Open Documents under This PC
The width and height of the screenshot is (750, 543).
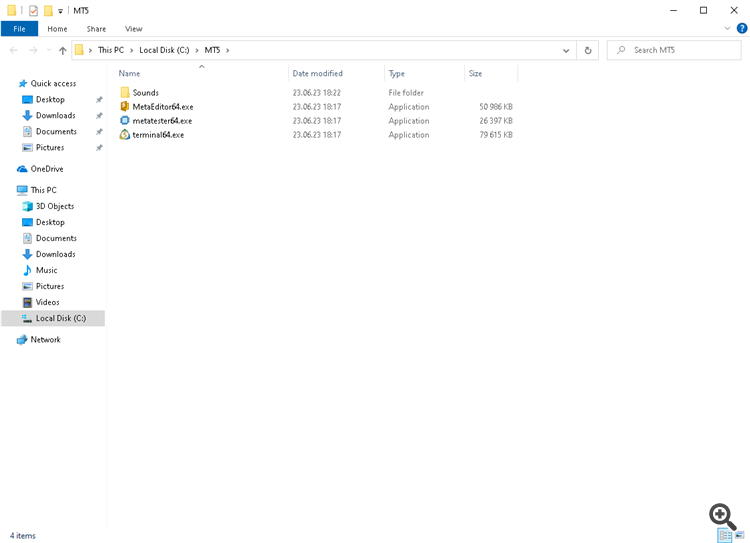(56, 238)
